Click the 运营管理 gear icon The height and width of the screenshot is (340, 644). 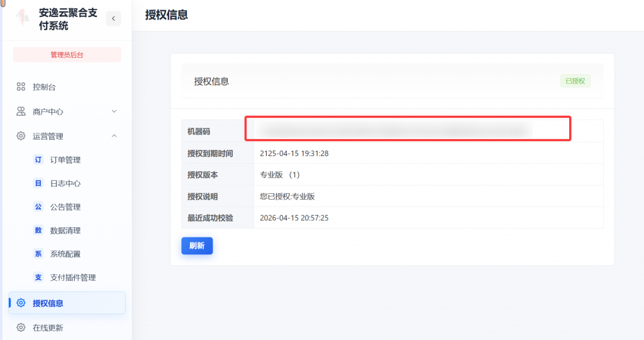click(21, 136)
